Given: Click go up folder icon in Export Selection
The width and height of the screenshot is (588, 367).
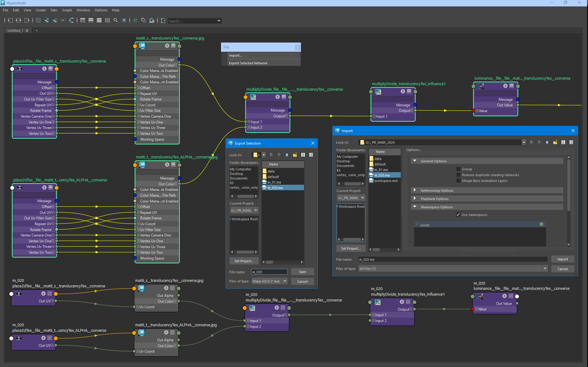Looking at the screenshot, I should [x=287, y=155].
